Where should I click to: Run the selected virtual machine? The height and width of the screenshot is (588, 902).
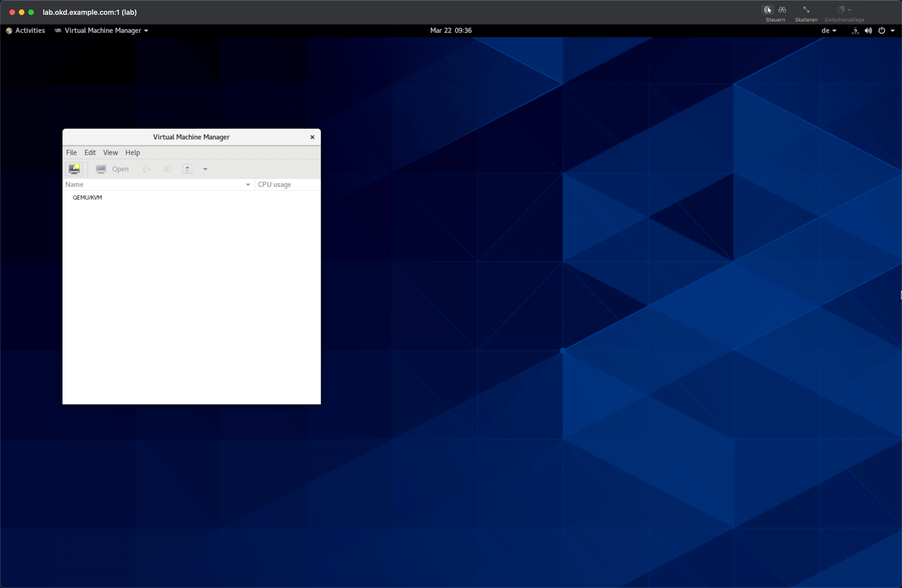[x=147, y=169]
